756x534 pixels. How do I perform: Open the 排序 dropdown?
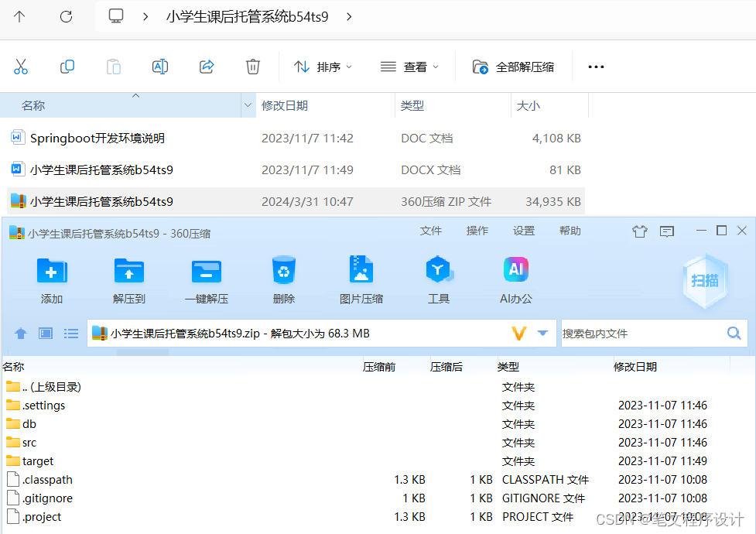(x=323, y=67)
